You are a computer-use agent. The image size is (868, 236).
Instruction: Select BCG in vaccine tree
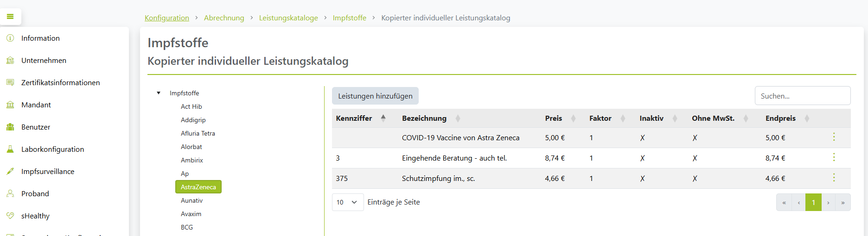tap(187, 227)
